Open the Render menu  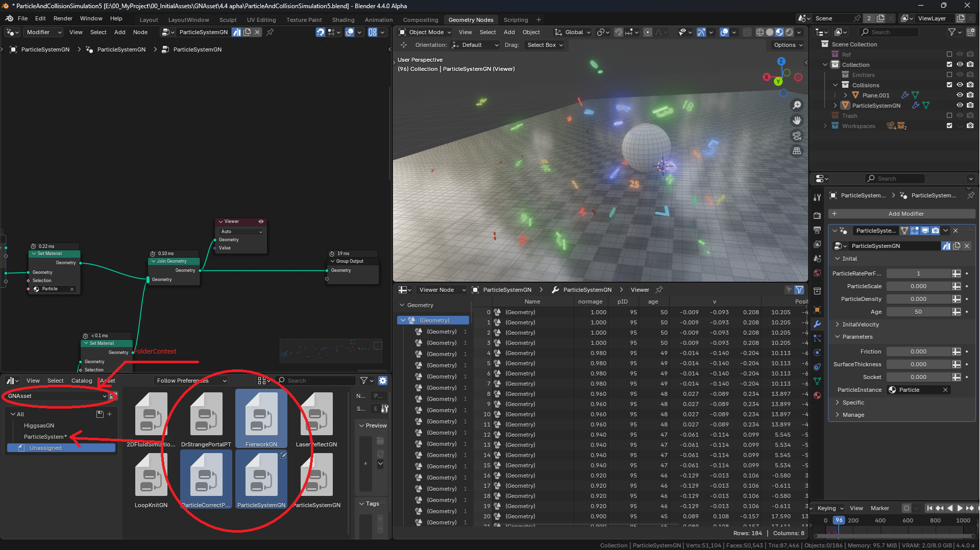coord(63,18)
